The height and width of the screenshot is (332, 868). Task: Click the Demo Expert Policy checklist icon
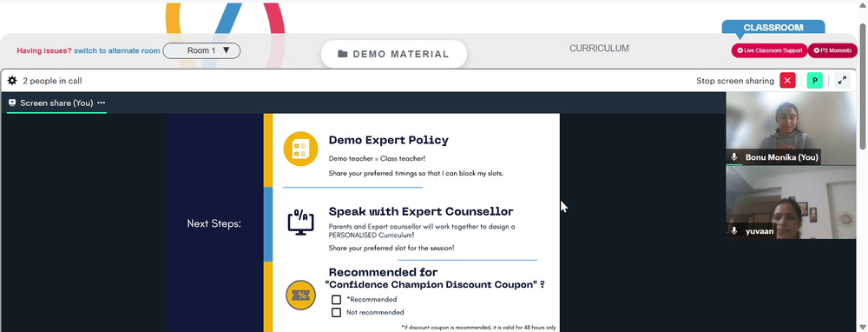(x=300, y=149)
